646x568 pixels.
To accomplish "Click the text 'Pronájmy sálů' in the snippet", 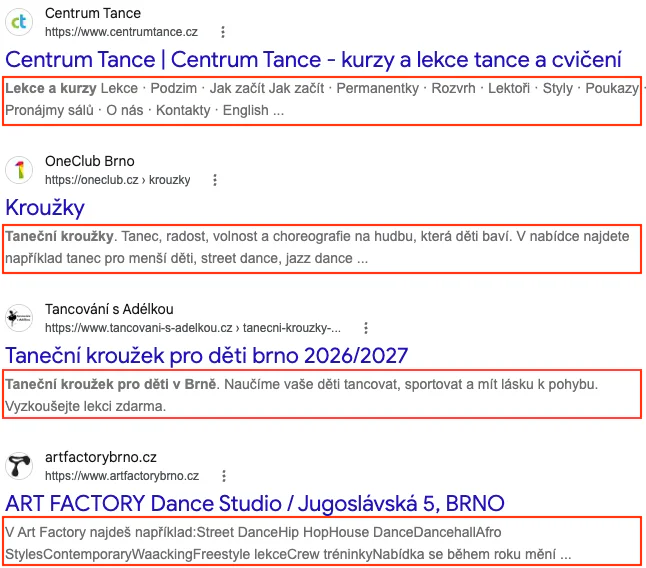I will pyautogui.click(x=49, y=110).
